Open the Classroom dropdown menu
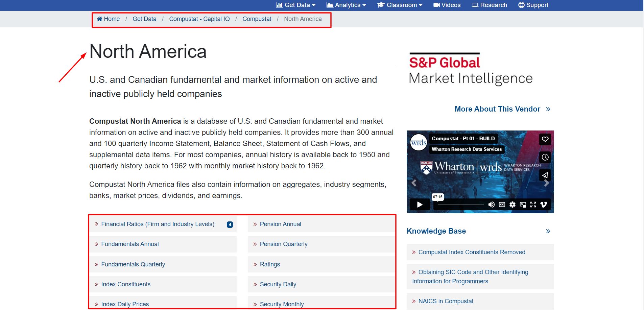 pyautogui.click(x=400, y=5)
